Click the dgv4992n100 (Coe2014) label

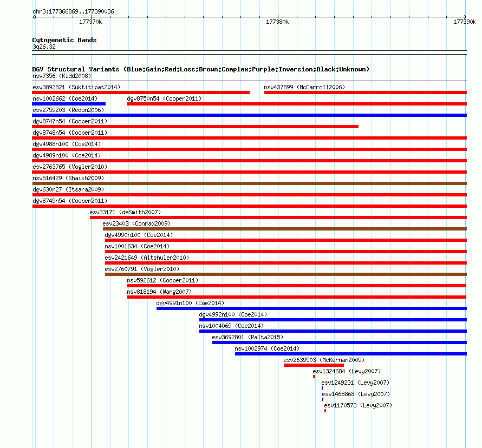point(233,314)
